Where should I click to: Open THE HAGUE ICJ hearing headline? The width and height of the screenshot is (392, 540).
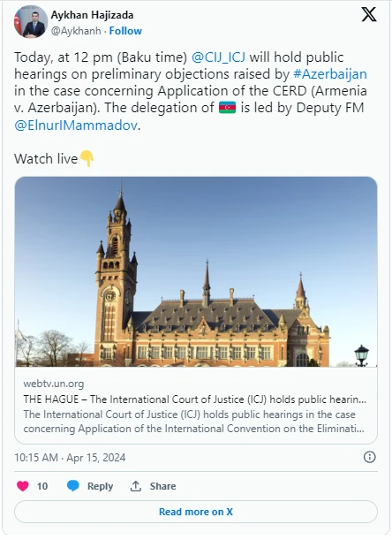point(195,399)
